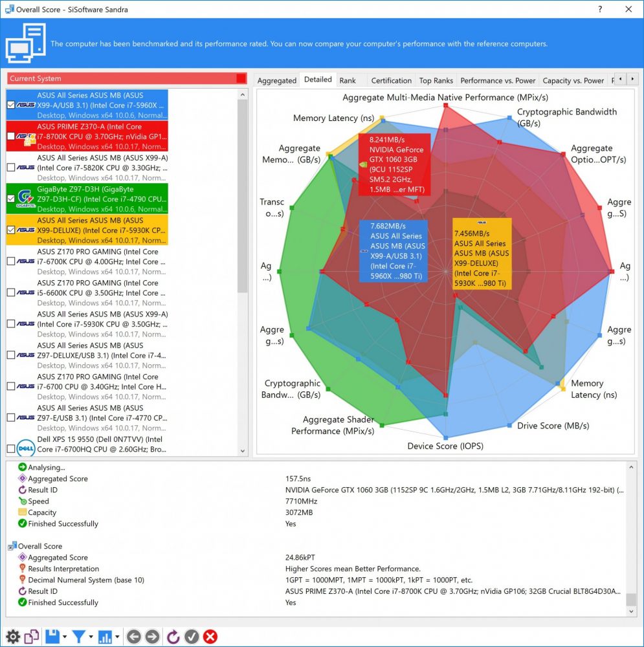Open the Capacity vs. Power tab
644x647 pixels.
pos(573,80)
